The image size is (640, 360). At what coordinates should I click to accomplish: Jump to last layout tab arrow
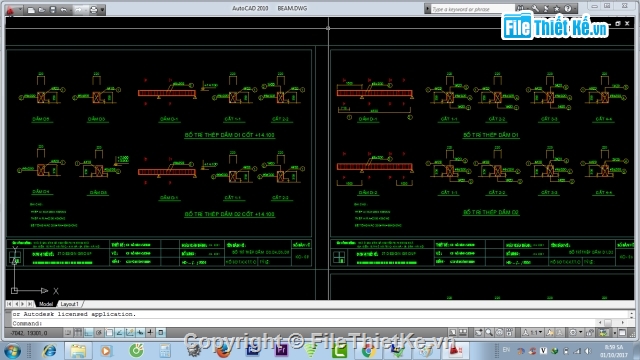(30, 304)
